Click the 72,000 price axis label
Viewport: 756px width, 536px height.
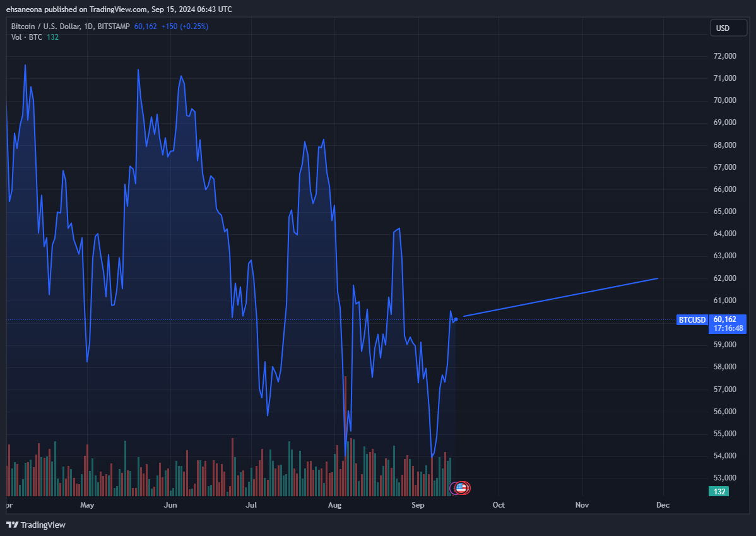coord(724,56)
